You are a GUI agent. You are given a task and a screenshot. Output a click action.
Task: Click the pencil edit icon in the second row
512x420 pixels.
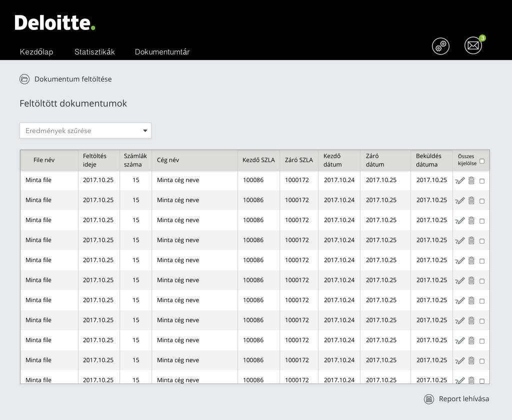click(x=460, y=200)
